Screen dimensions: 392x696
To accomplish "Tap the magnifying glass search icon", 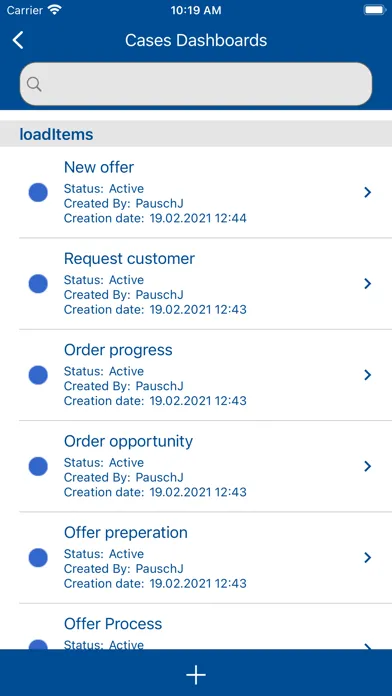I will coord(34,84).
